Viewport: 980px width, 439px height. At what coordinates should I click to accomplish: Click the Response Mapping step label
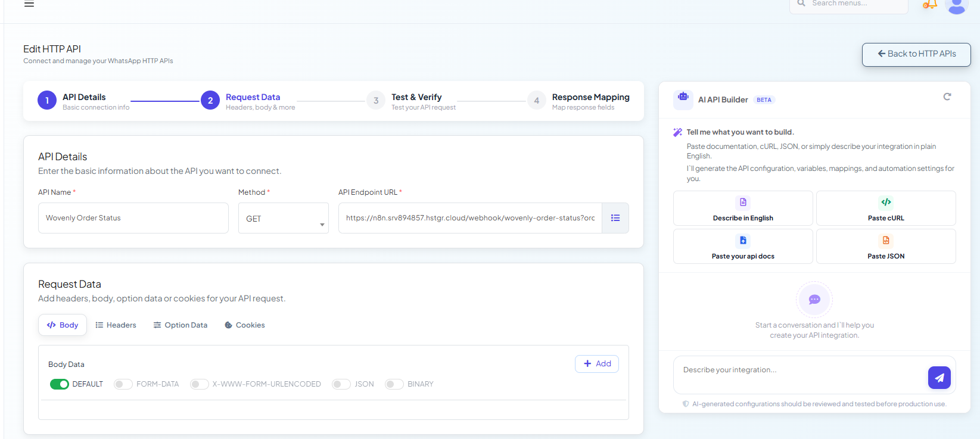(590, 97)
